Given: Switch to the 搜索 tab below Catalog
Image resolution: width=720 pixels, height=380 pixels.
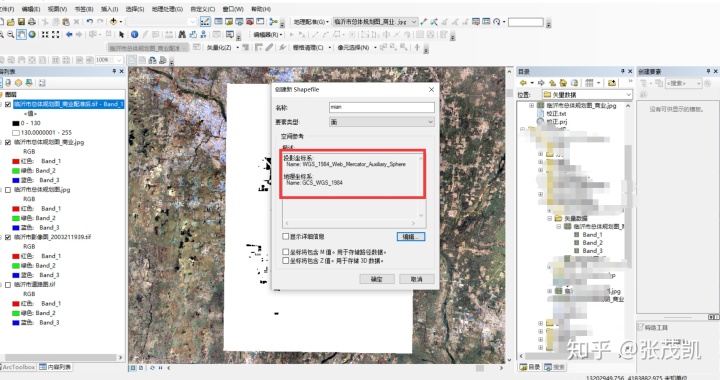Looking at the screenshot, I should point(555,367).
